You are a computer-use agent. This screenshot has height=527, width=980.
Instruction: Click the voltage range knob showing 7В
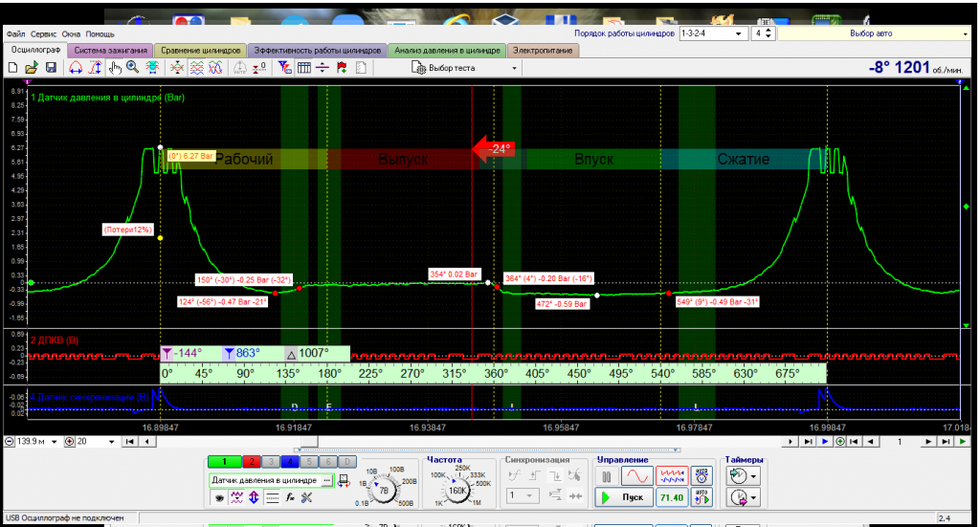[384, 490]
